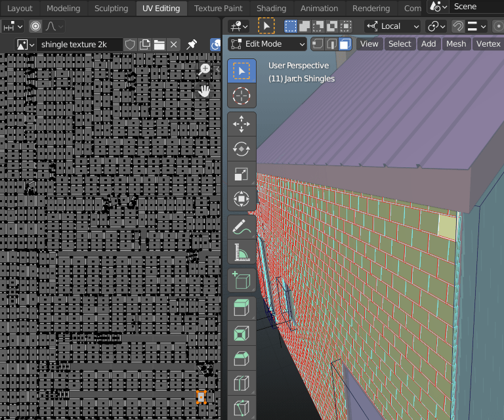Set selection mode to subtract
Screen dimensions: 504x420
coord(318,26)
